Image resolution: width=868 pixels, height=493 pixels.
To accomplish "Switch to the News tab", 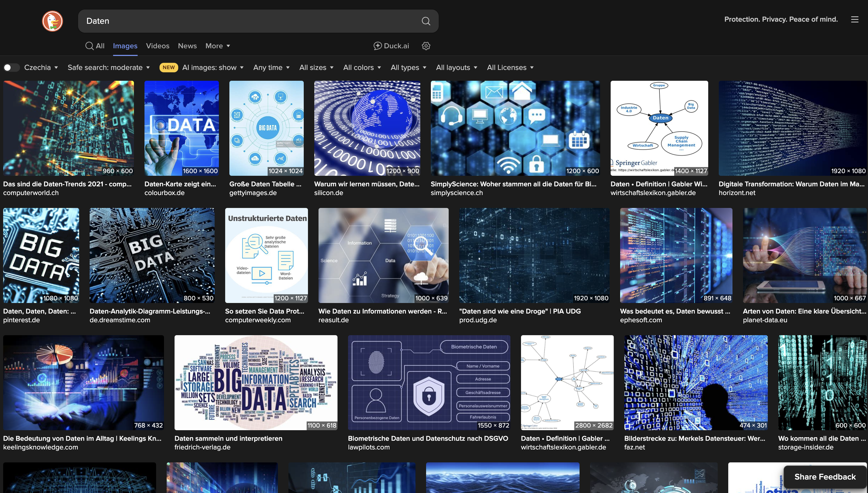I will [x=187, y=46].
